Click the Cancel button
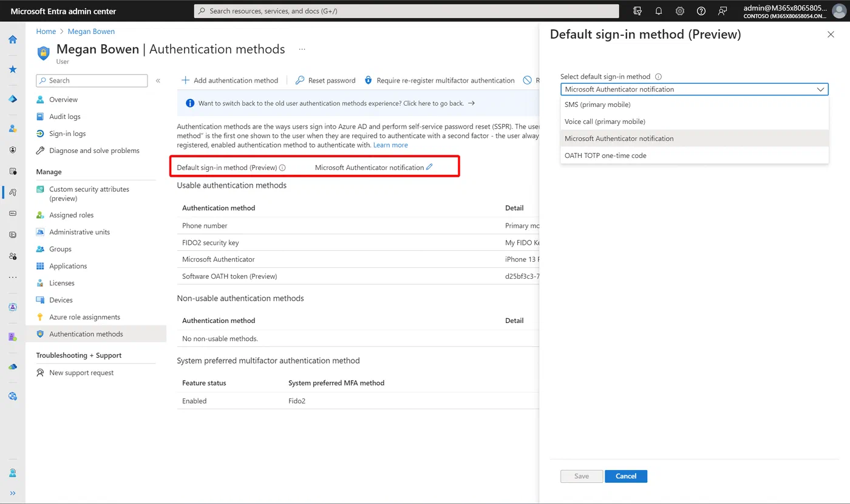 click(626, 476)
